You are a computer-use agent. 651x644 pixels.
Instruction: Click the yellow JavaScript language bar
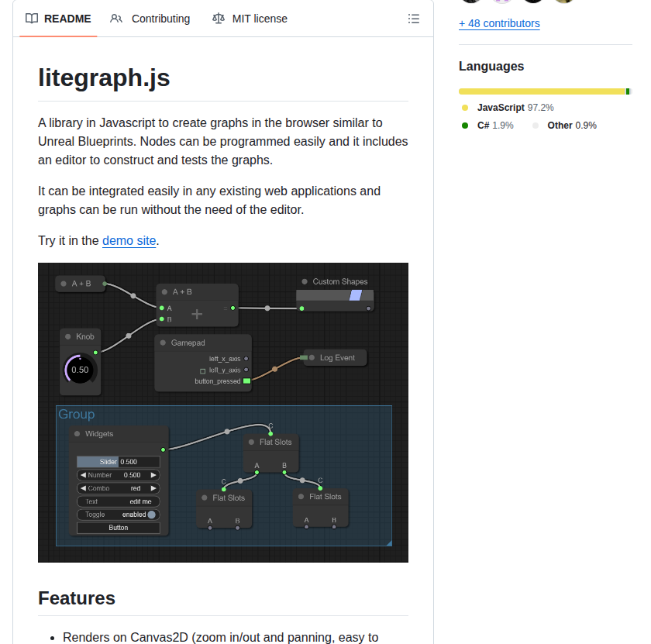[x=542, y=91]
